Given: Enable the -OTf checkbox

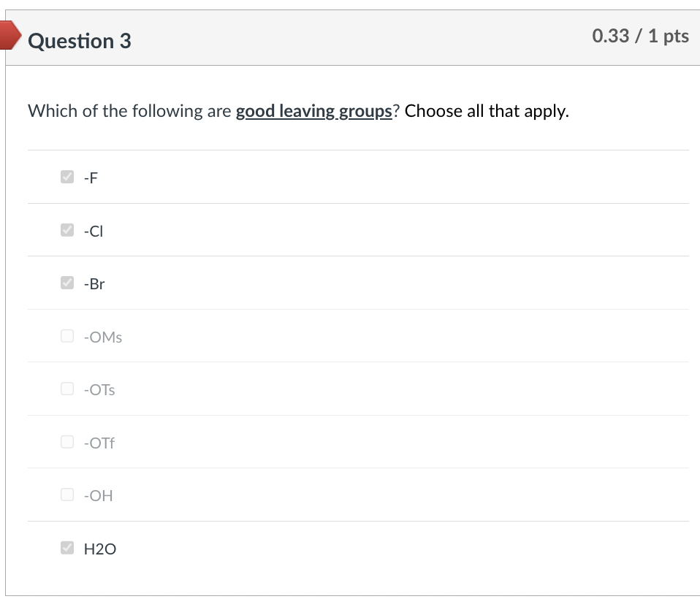Looking at the screenshot, I should tap(67, 442).
